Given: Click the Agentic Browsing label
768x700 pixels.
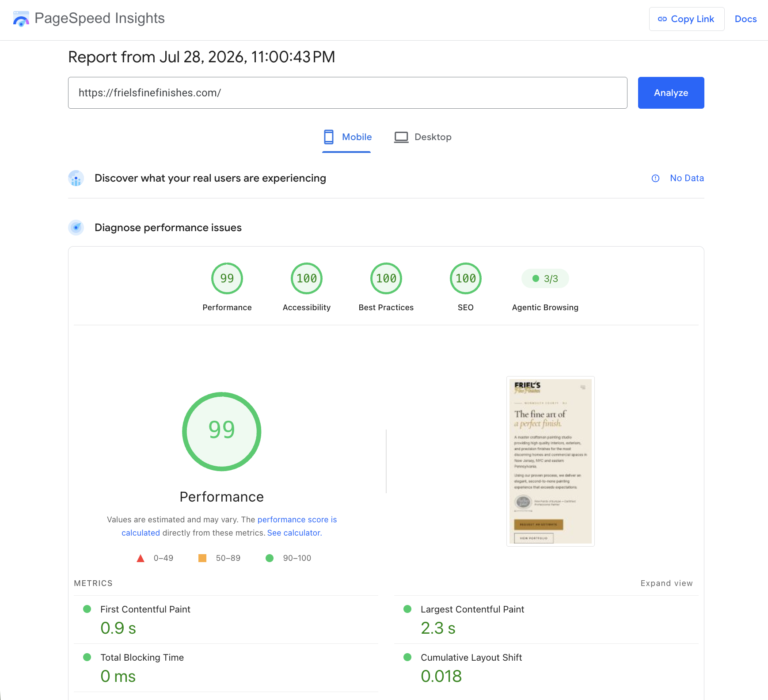Looking at the screenshot, I should coord(545,308).
